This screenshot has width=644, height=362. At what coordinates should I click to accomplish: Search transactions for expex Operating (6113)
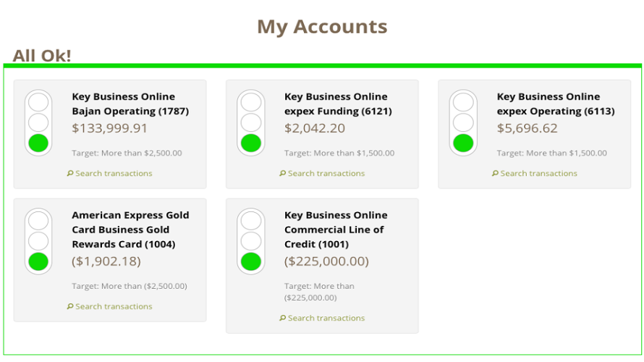[x=538, y=174]
